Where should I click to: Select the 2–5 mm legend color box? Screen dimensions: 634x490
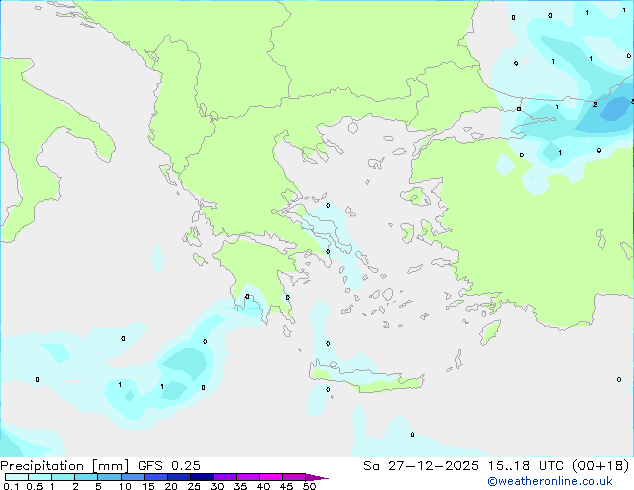point(86,477)
